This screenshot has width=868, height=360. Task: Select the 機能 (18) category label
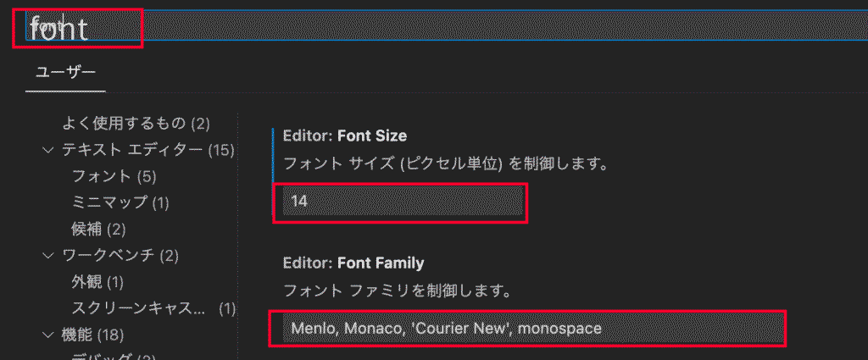tap(92, 334)
